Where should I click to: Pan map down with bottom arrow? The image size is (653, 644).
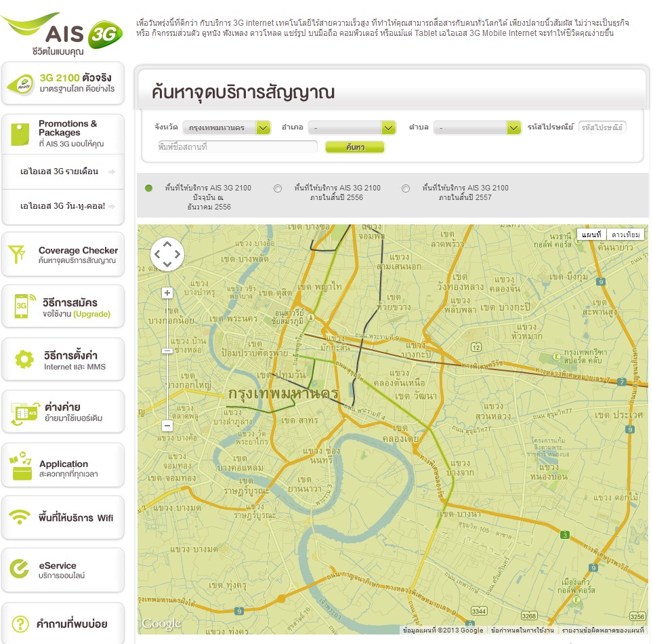coord(167,264)
